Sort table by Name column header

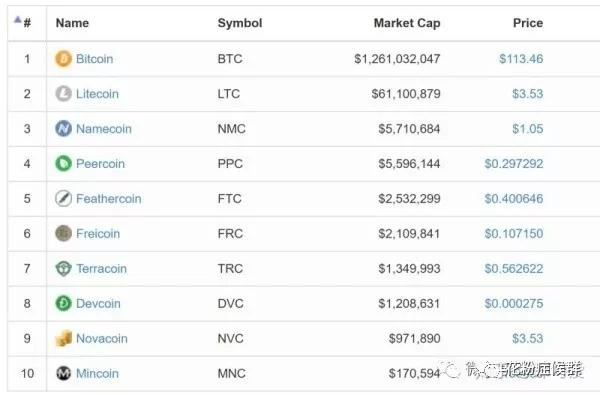72,23
